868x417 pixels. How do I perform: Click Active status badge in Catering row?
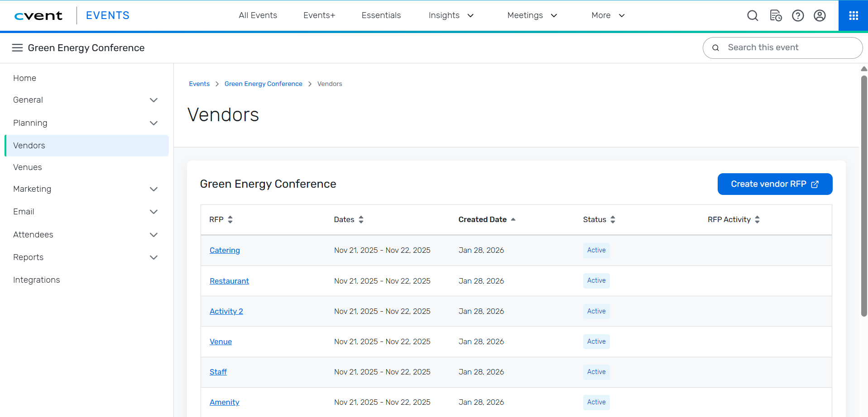596,250
